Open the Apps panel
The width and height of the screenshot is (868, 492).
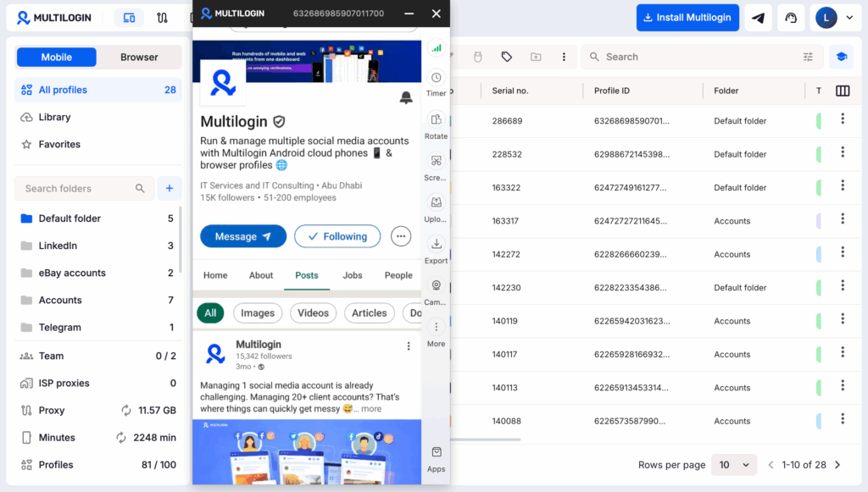coord(437,453)
